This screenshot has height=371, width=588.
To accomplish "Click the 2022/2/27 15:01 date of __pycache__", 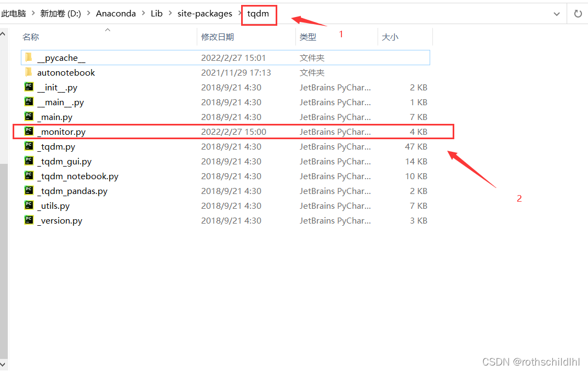I will point(233,58).
